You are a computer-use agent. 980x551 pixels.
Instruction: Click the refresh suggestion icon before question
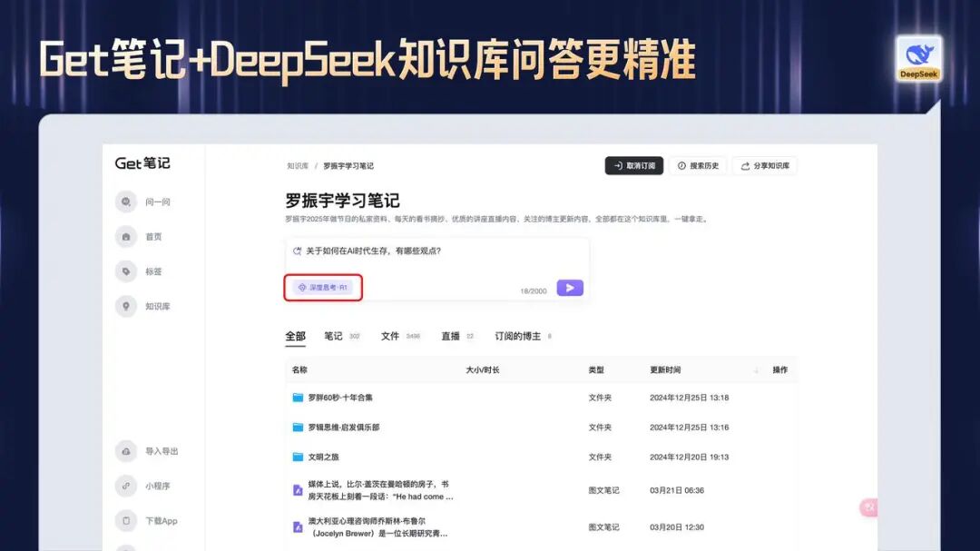(x=297, y=251)
